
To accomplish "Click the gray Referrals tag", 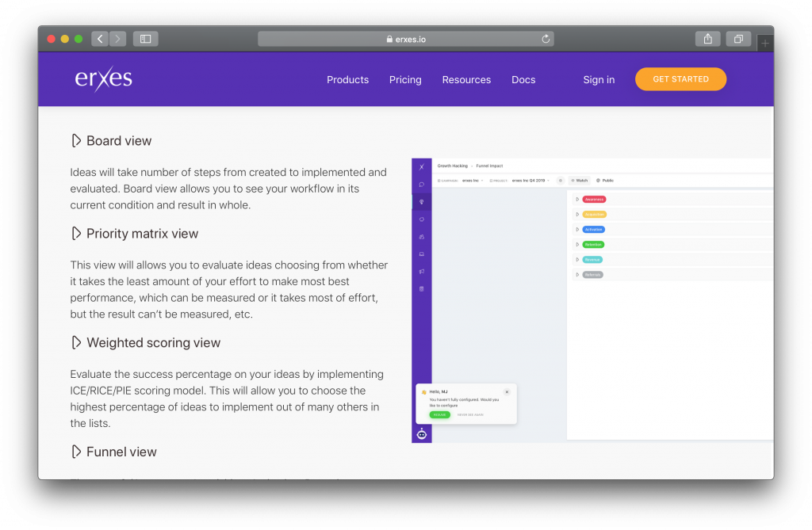I will tap(592, 274).
